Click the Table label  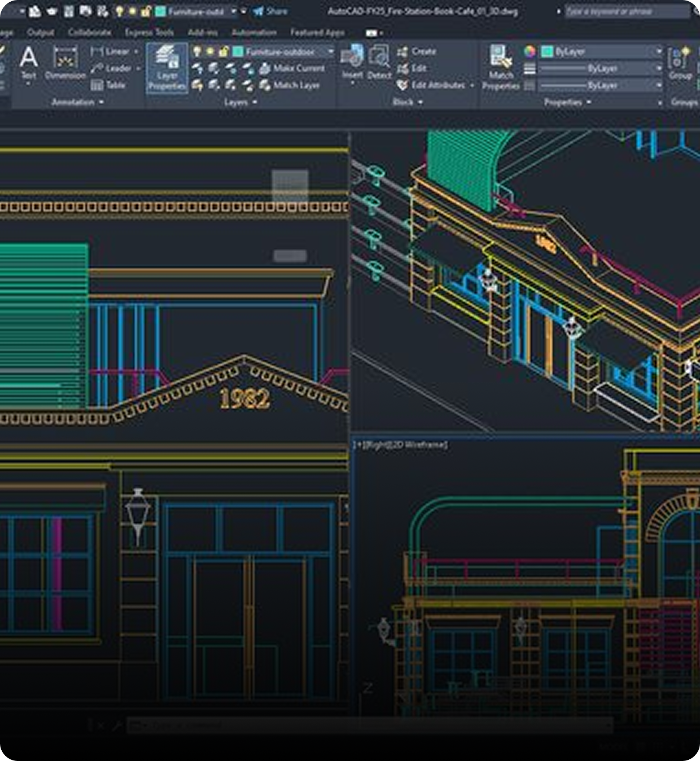(116, 85)
